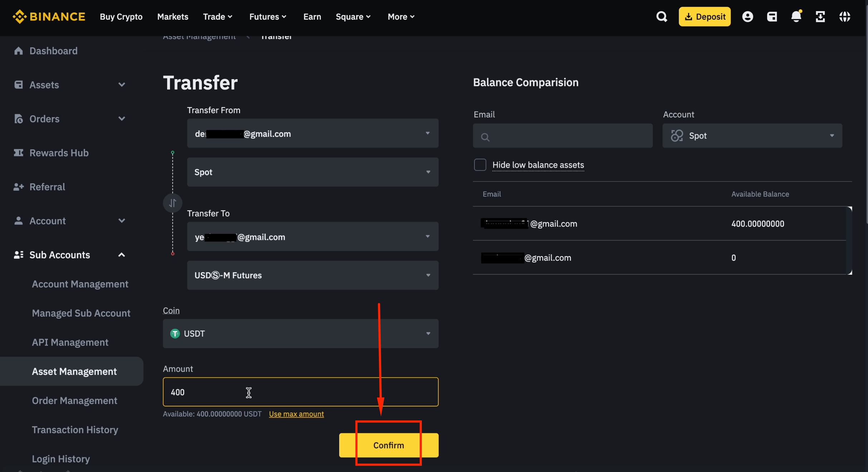Open the Futures menu
This screenshot has height=472, width=868.
(268, 16)
